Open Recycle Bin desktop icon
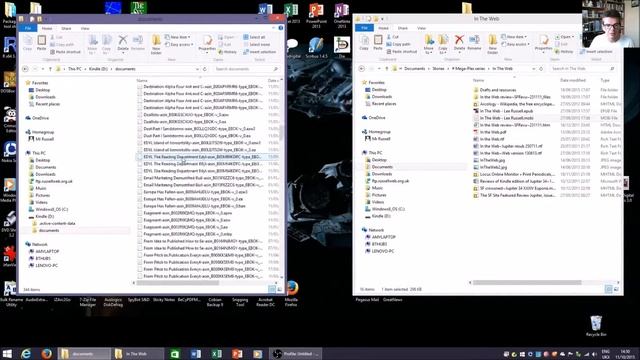Screen dimensions: 640x360 [596, 326]
